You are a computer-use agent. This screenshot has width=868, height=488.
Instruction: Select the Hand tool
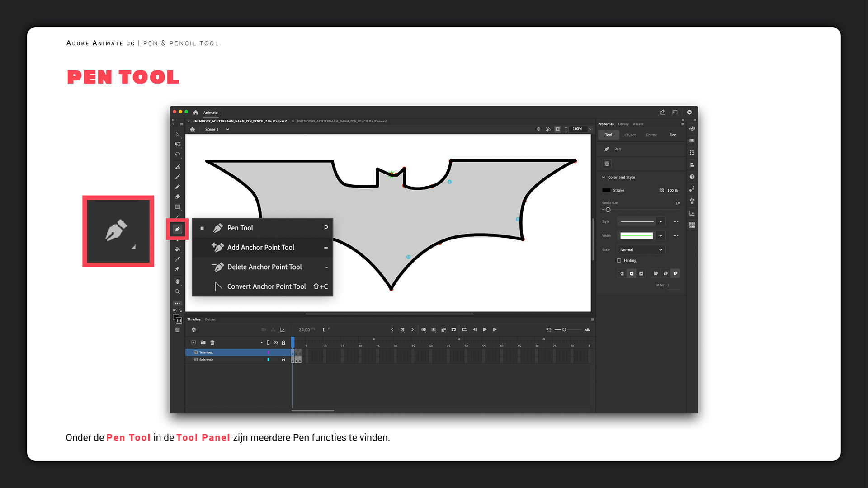[177, 282]
